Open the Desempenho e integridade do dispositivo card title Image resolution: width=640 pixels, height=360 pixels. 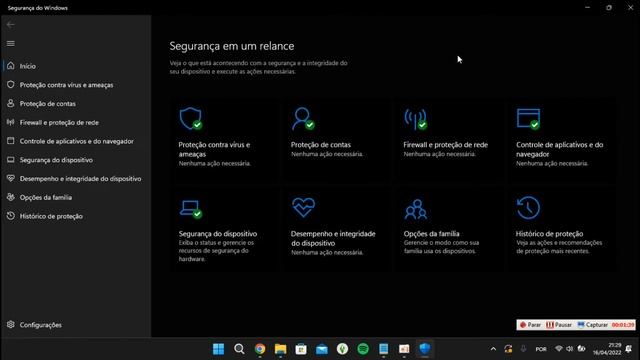pyautogui.click(x=333, y=238)
